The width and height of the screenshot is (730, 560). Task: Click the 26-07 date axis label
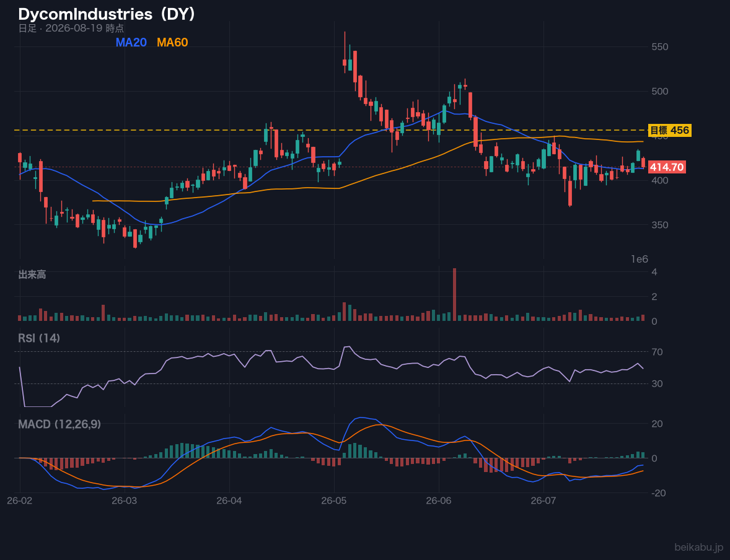(x=543, y=501)
